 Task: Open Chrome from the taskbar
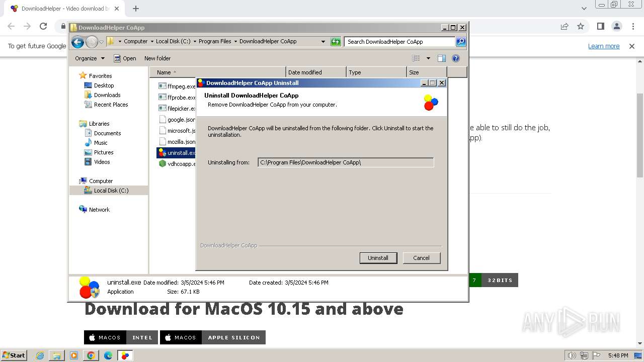click(91, 355)
